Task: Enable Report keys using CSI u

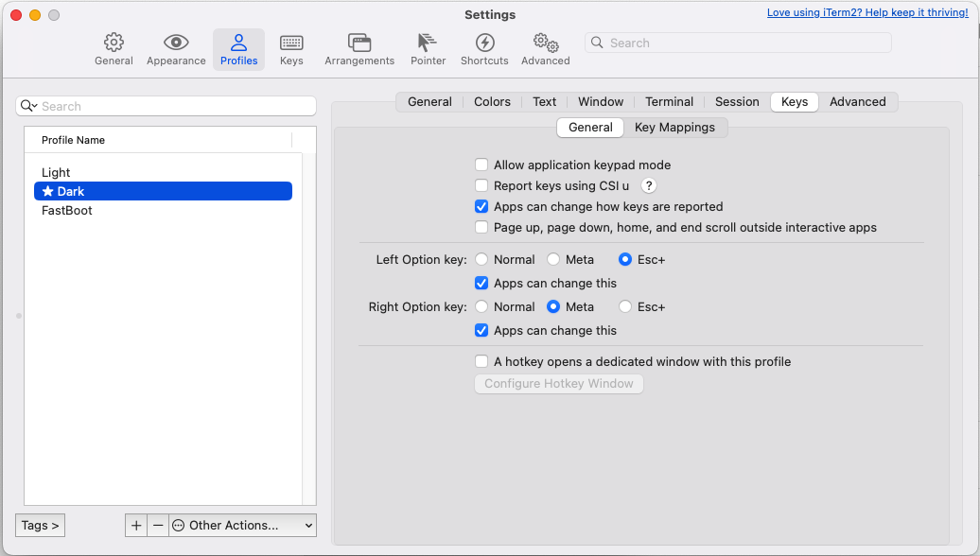Action: pos(481,186)
